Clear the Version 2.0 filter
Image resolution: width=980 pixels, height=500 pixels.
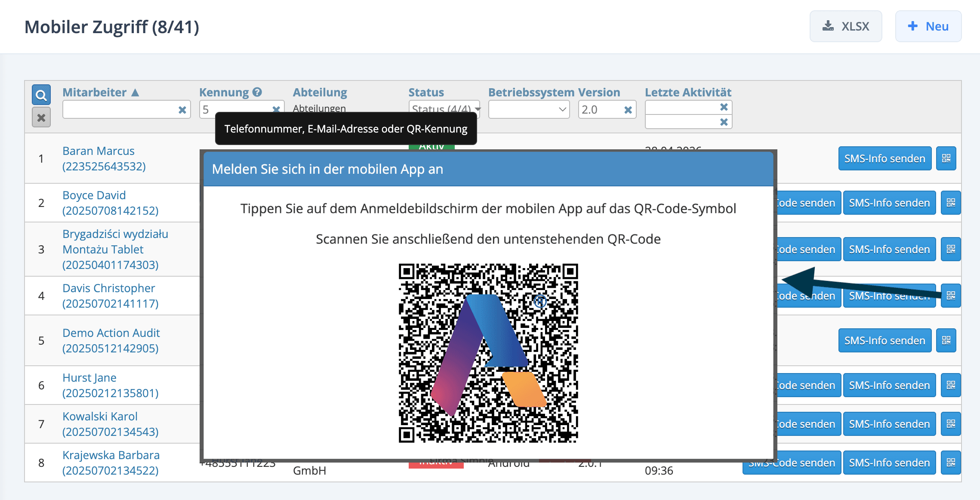(628, 110)
